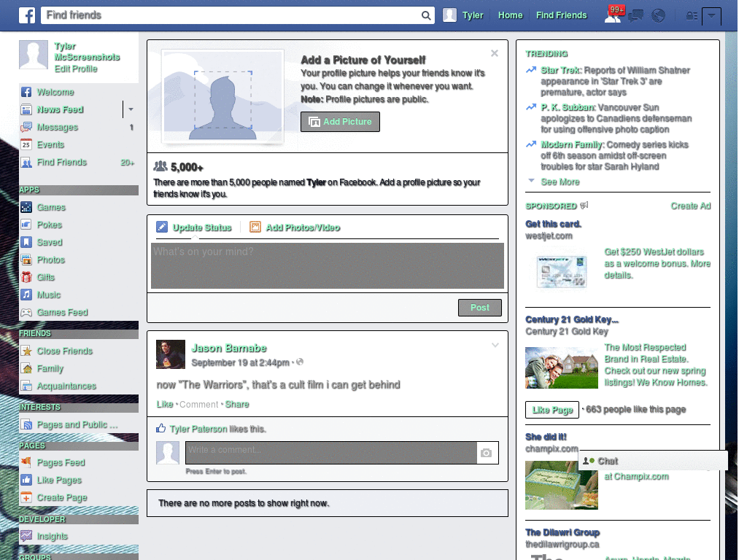Open the Create Ad link
This screenshot has width=747, height=560.
click(x=690, y=206)
